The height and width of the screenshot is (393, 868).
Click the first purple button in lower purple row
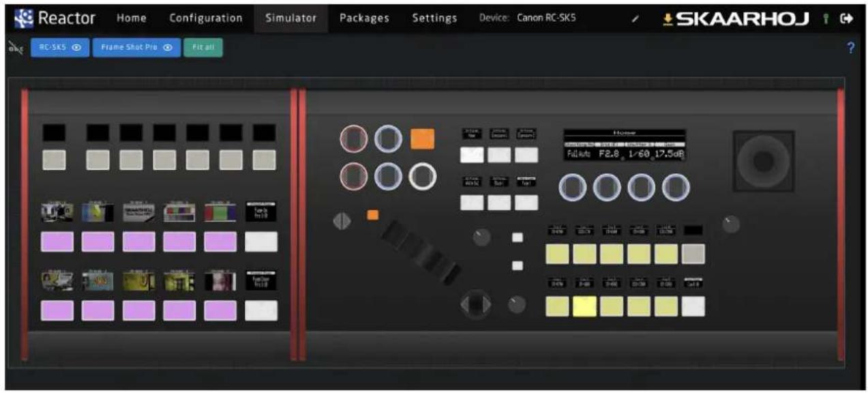pyautogui.click(x=57, y=310)
